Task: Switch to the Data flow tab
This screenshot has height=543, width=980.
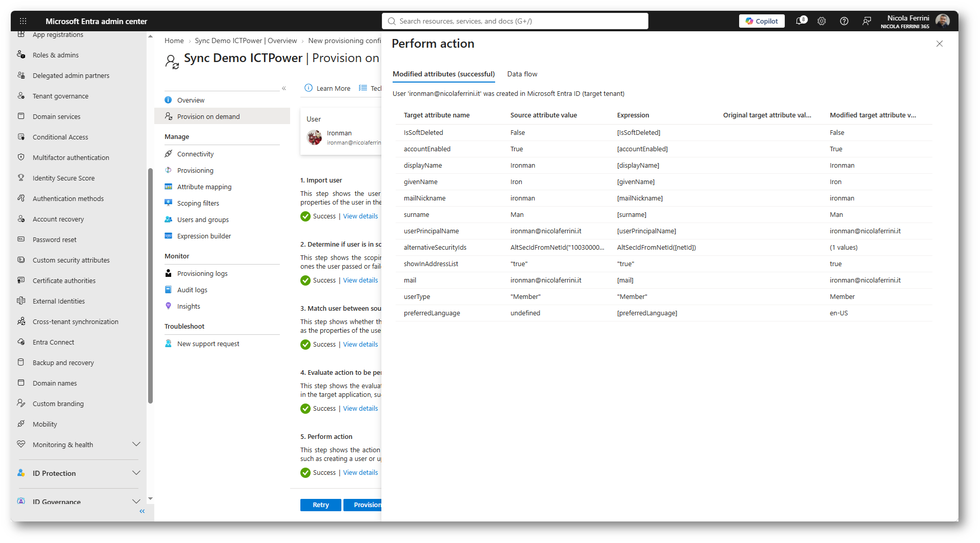Action: coord(522,74)
